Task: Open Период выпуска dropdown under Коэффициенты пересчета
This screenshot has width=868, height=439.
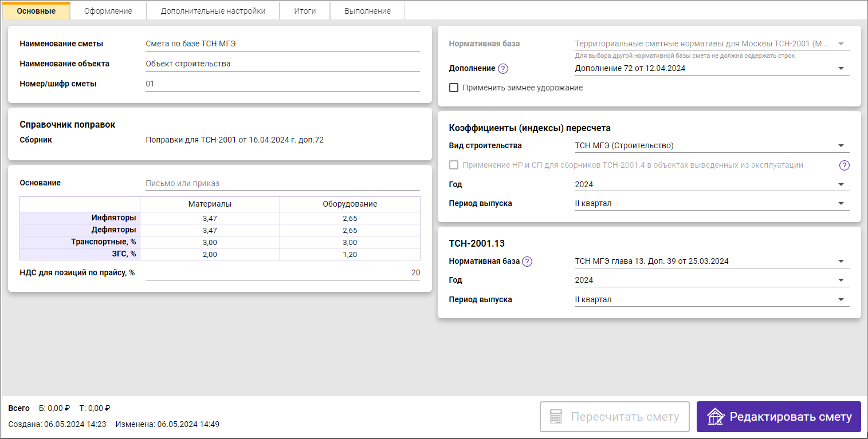Action: [712, 204]
